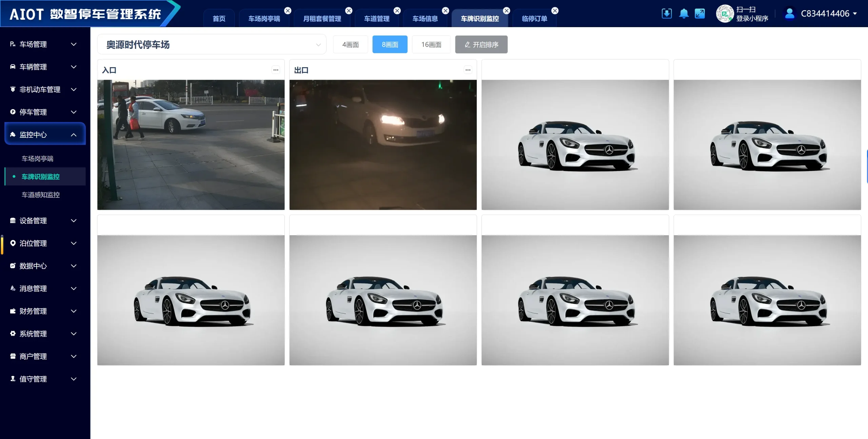Open the C834414406 account dropdown
Screen dimensions: 868x439
coord(828,14)
